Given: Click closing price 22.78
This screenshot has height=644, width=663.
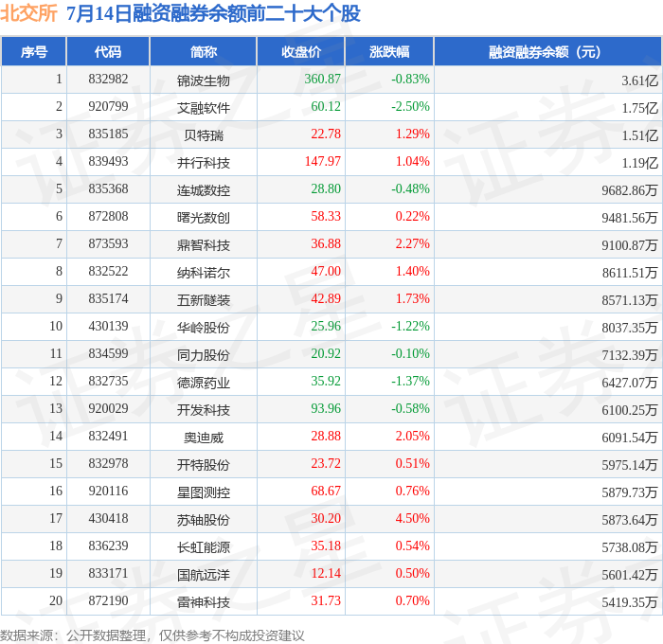Looking at the screenshot, I should 326,134.
